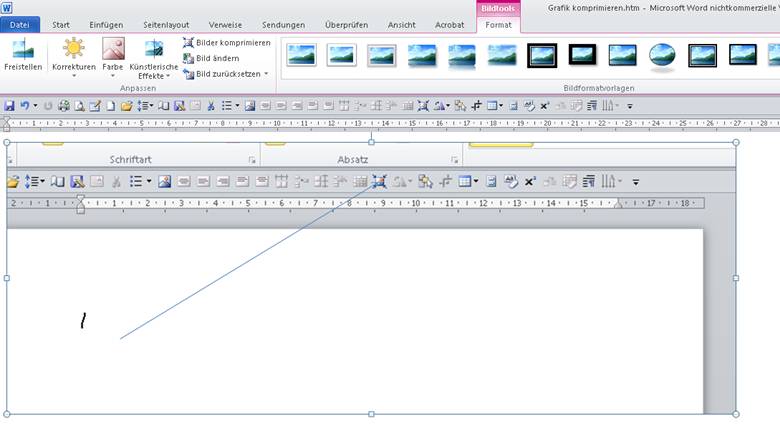Click the print icon in the quick access toolbar

click(64, 105)
